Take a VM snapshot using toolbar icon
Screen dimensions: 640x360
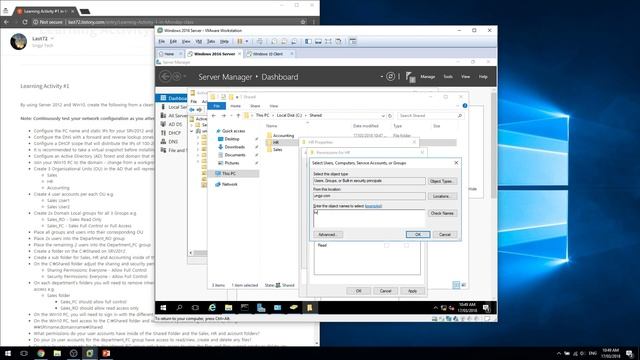coord(274,41)
